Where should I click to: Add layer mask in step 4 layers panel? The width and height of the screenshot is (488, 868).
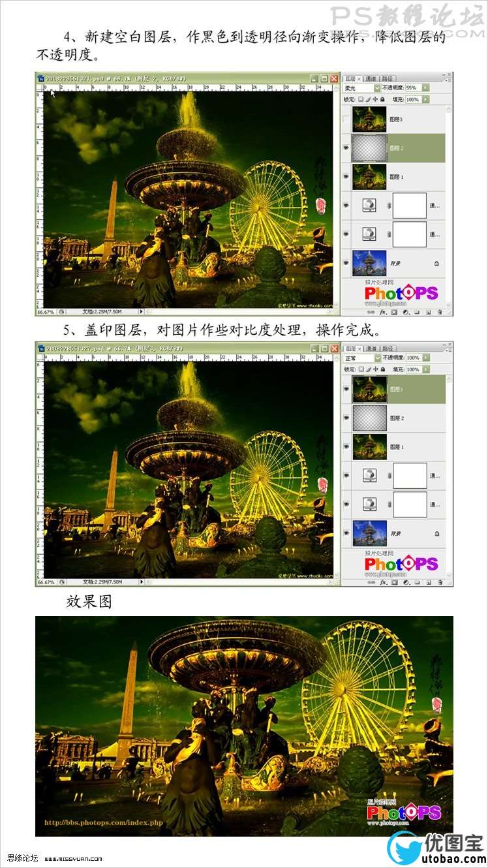coord(394,312)
